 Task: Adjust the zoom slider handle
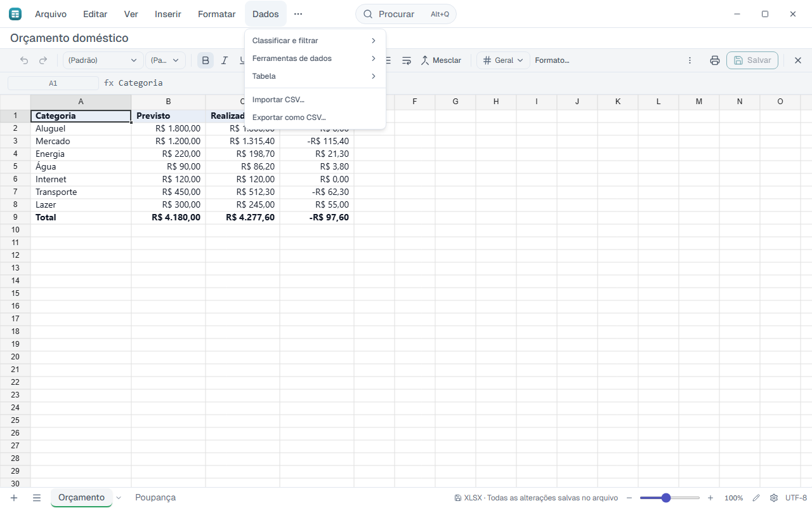pos(666,498)
